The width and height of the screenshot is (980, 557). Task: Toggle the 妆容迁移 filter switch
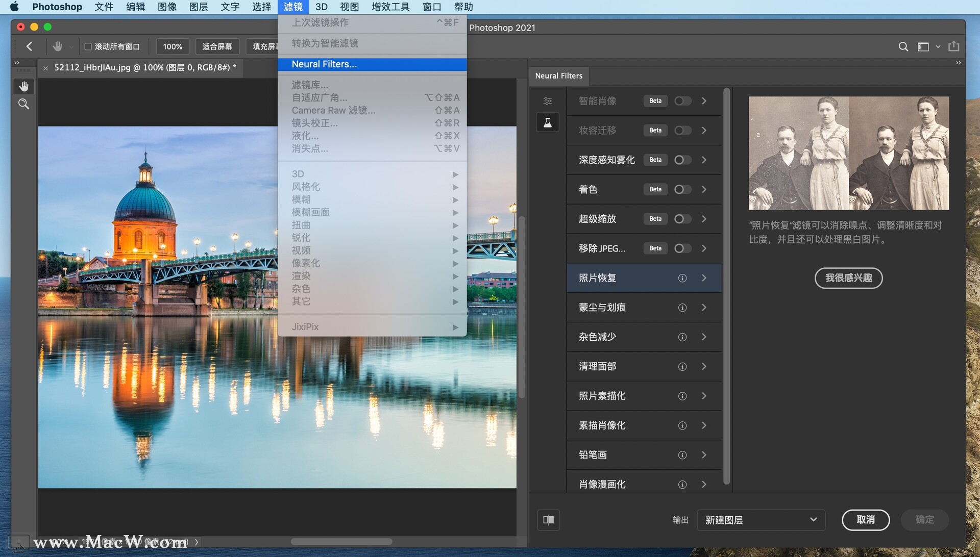coord(682,131)
